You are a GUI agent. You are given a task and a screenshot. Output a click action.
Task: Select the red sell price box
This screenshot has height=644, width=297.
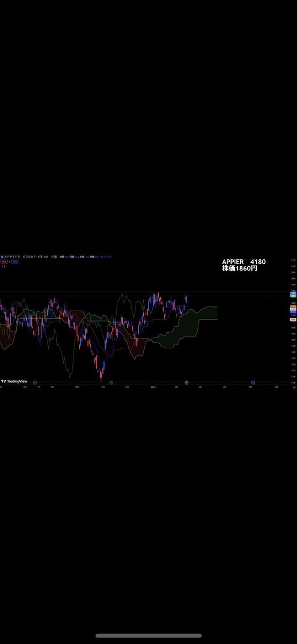(4, 262)
